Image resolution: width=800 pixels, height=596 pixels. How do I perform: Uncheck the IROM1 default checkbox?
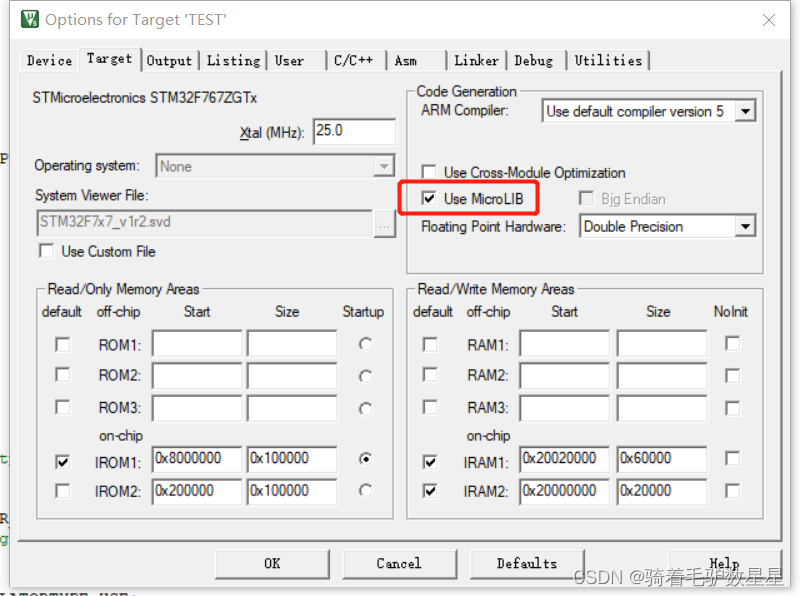[x=63, y=462]
